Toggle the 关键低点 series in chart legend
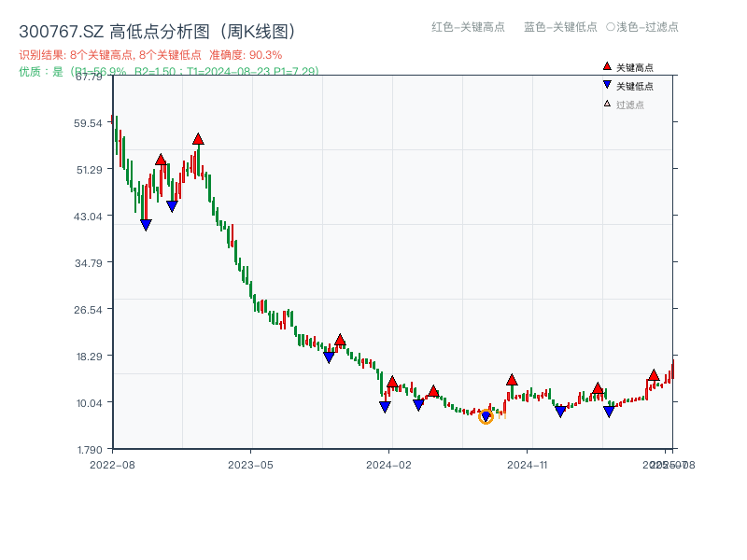Screen dimensions: 747x560 click(635, 86)
